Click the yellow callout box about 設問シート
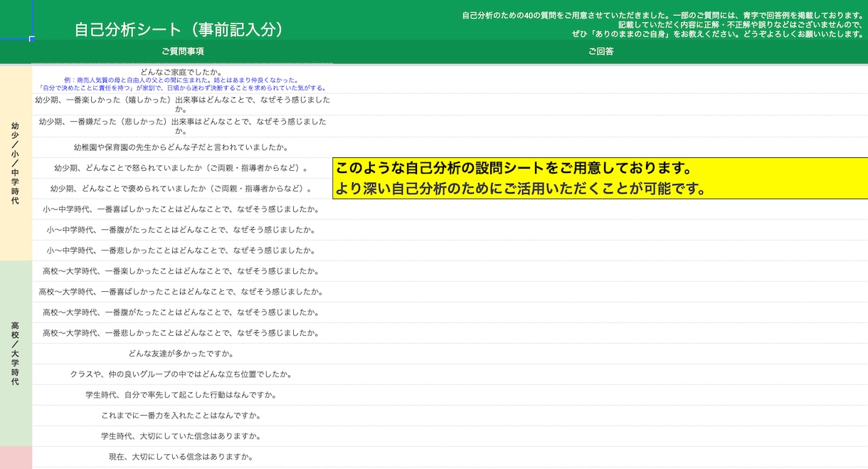This screenshot has width=868, height=469. pyautogui.click(x=600, y=178)
